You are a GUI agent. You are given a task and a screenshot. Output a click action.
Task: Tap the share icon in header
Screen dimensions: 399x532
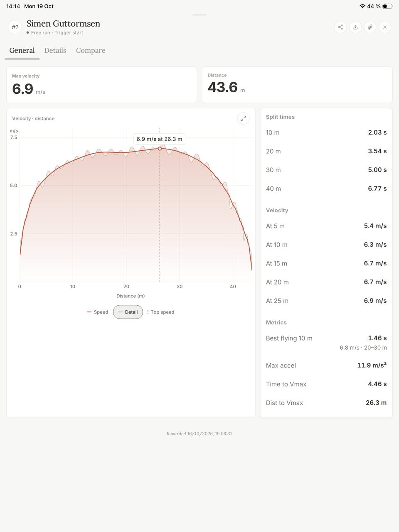[340, 27]
